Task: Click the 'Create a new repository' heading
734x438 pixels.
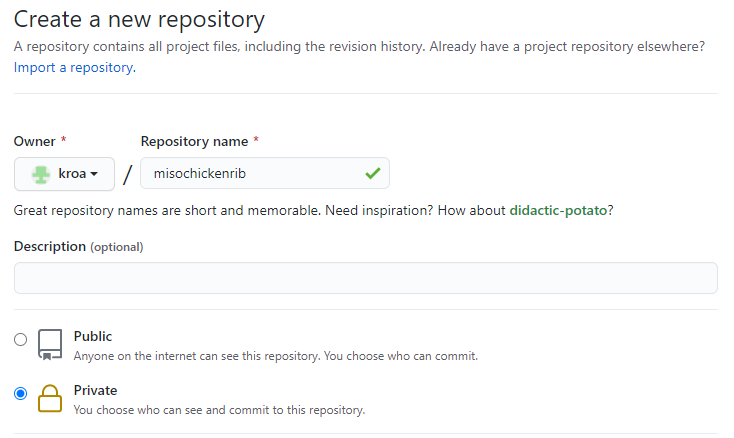Action: point(139,20)
